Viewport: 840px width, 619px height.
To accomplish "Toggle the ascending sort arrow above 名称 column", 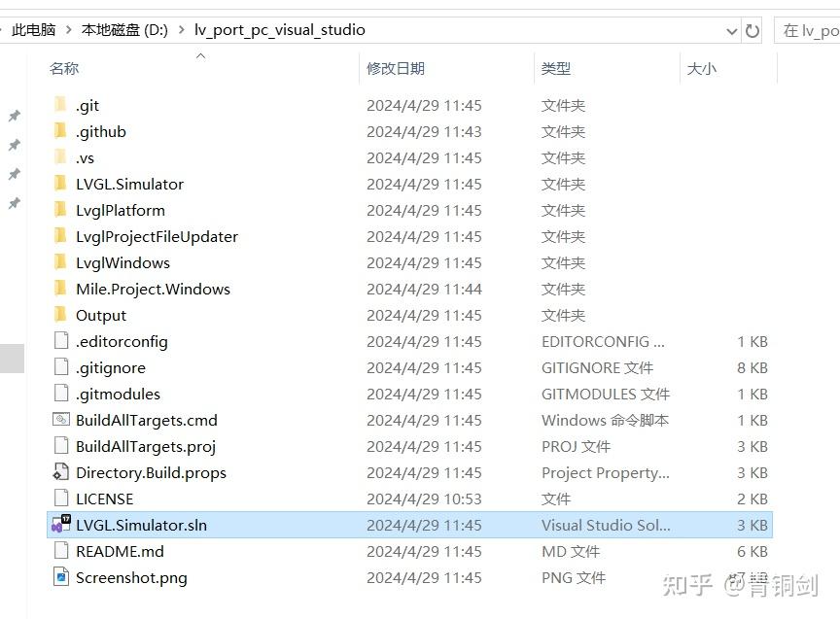I will pyautogui.click(x=200, y=56).
